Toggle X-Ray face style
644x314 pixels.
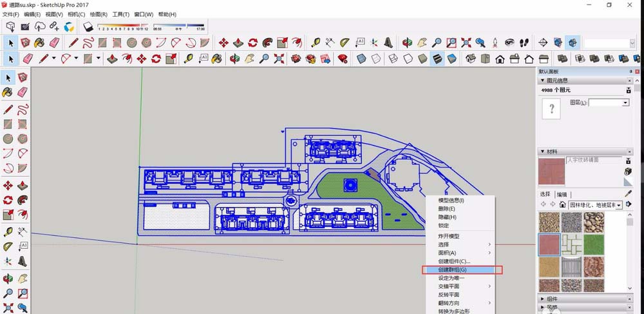[361, 59]
